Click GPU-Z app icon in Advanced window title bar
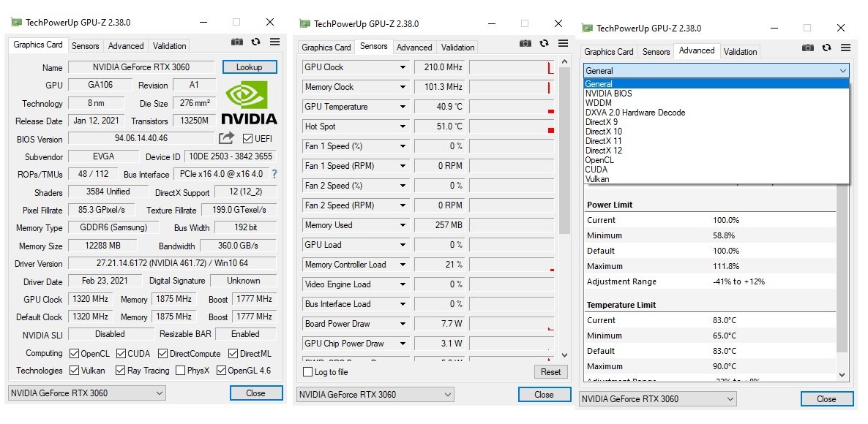Screen dimensions: 868x424 [x=588, y=29]
